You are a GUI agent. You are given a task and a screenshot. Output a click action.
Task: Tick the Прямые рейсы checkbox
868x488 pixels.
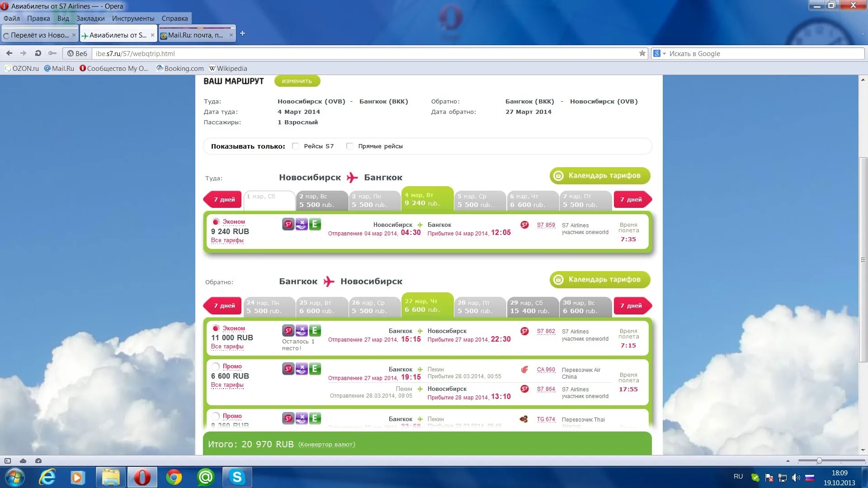[349, 146]
